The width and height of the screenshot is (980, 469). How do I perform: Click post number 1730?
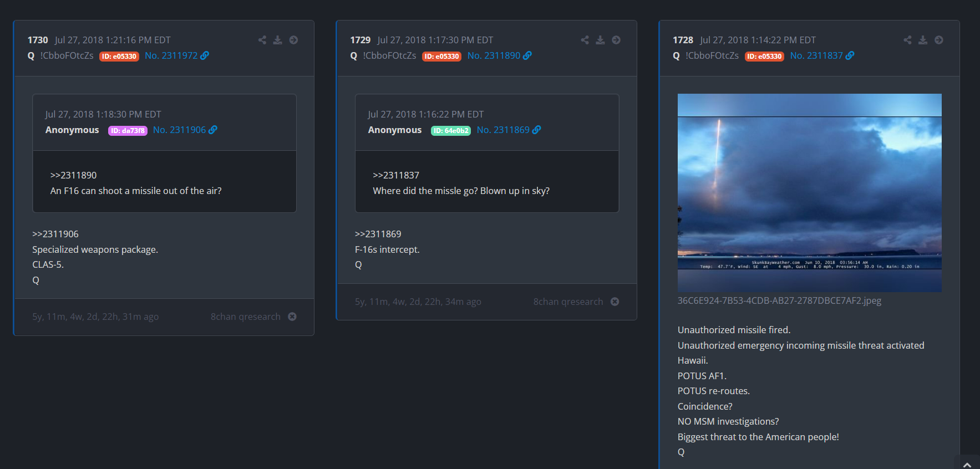(38, 40)
